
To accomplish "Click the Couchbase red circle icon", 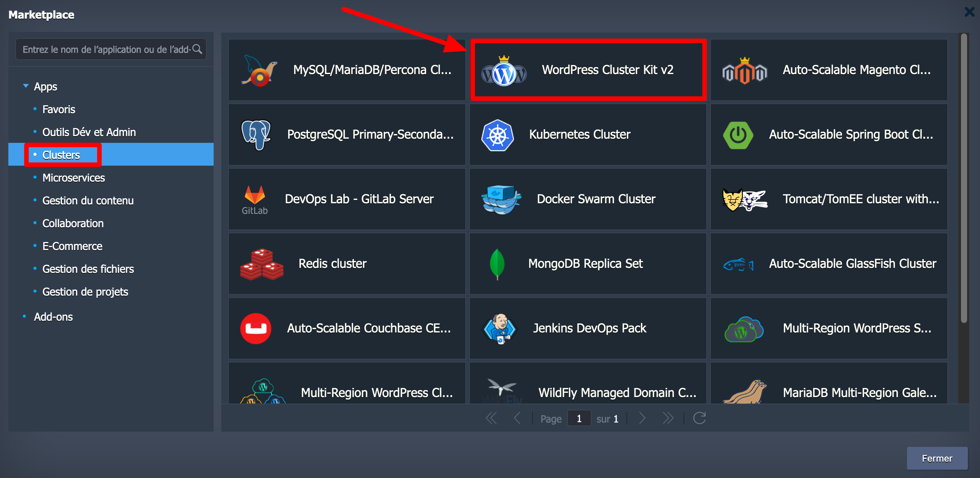I will [x=256, y=329].
